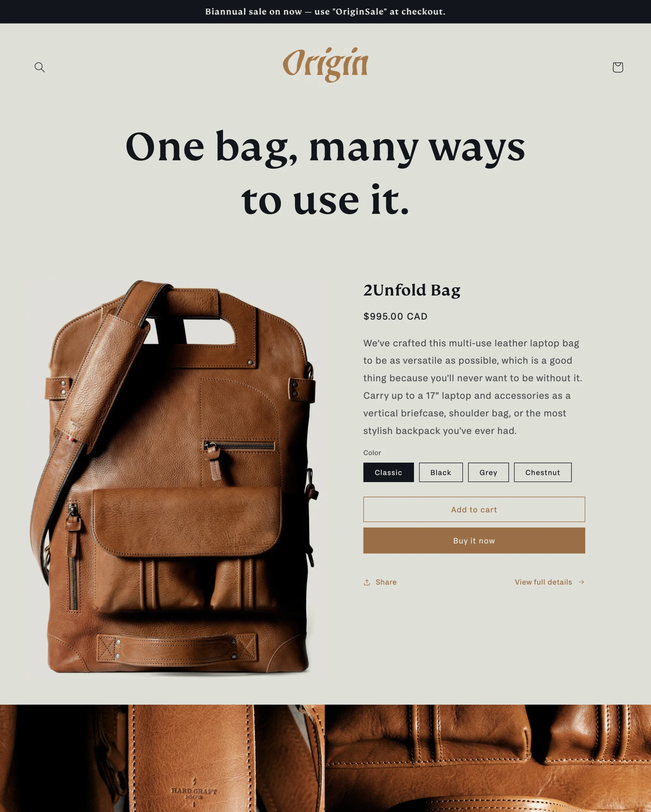
Task: Click Add to cart button
Action: [474, 509]
